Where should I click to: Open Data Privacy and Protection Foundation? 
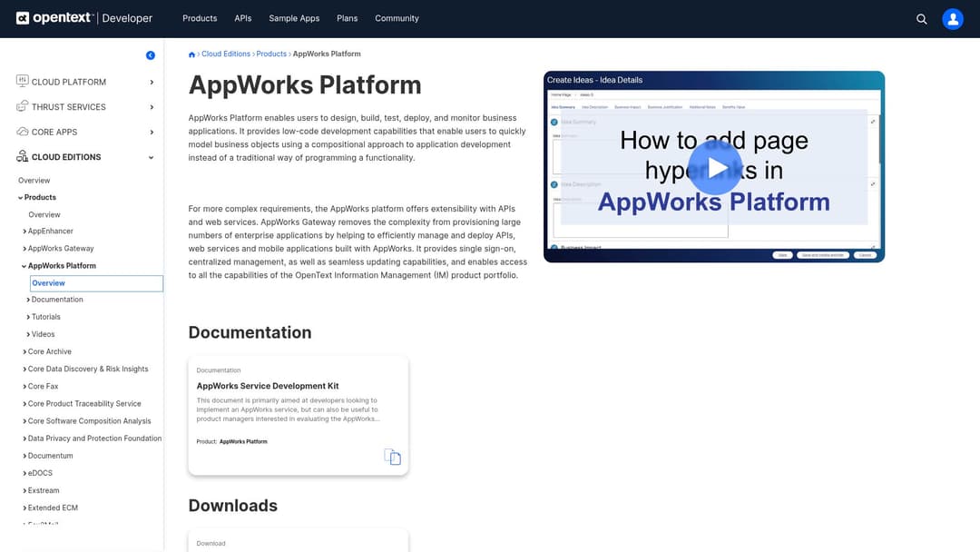94,439
